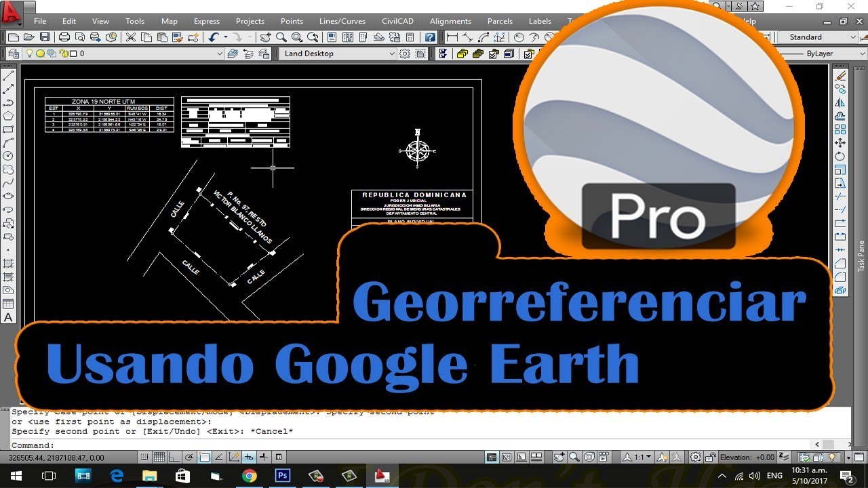The image size is (868, 488).
Task: Open the Help question mark icon
Action: pos(430,37)
